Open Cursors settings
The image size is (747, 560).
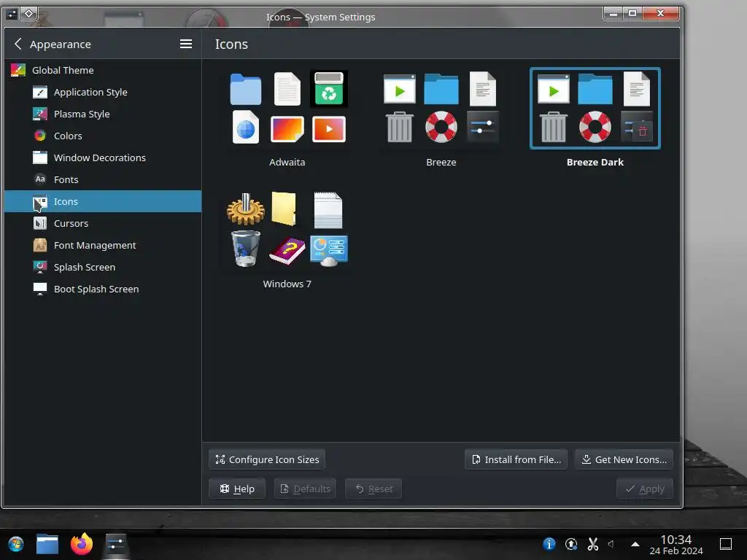(x=103, y=223)
